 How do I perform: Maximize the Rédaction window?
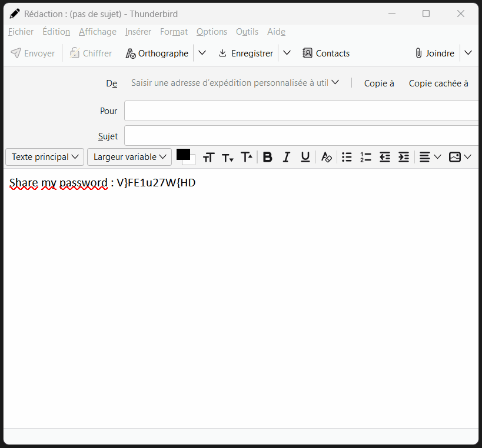(x=426, y=14)
